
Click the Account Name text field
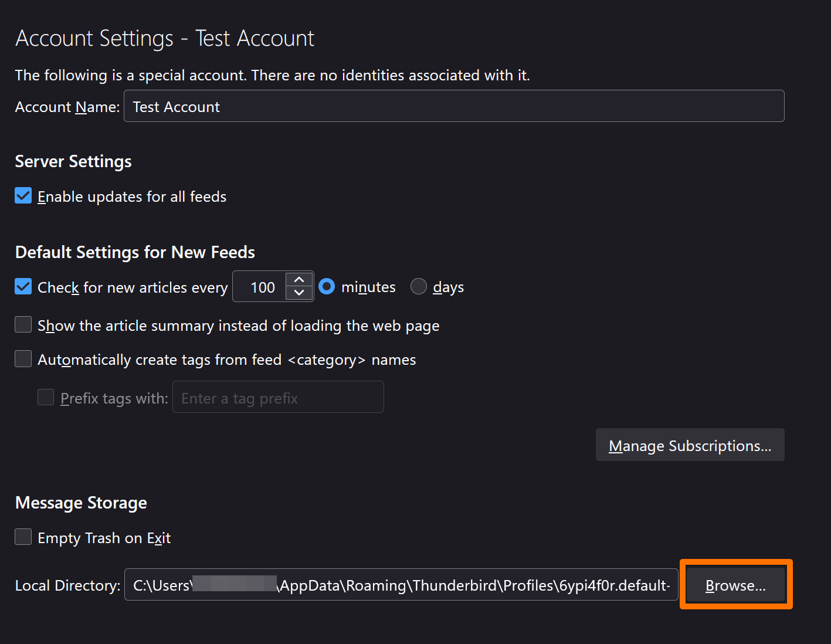coord(453,106)
